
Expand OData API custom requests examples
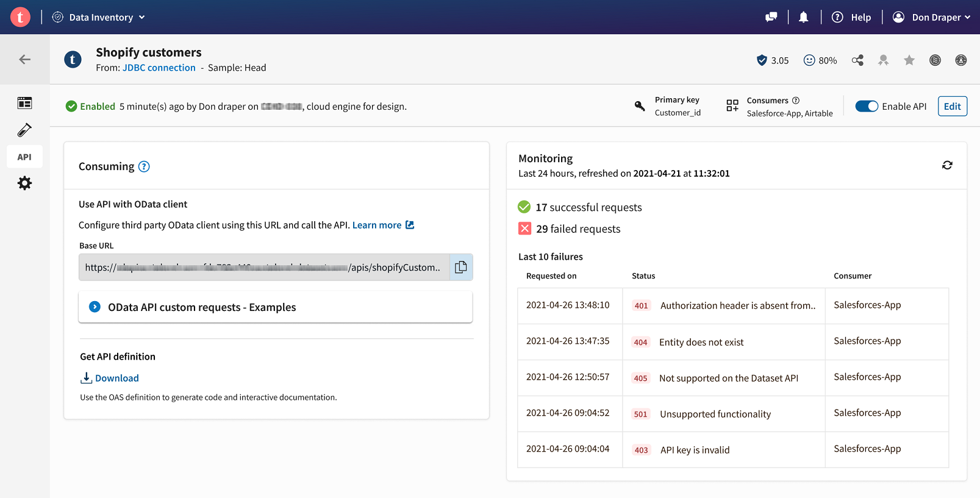[x=95, y=307]
